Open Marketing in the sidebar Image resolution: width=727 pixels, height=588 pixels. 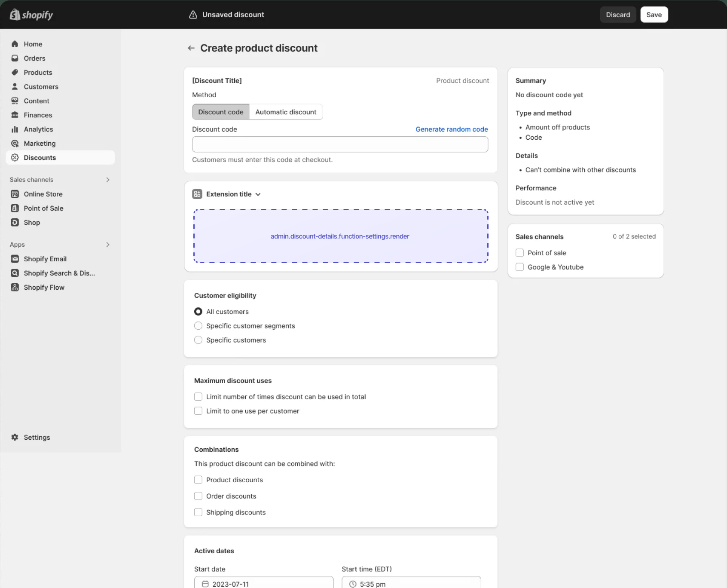point(60,143)
